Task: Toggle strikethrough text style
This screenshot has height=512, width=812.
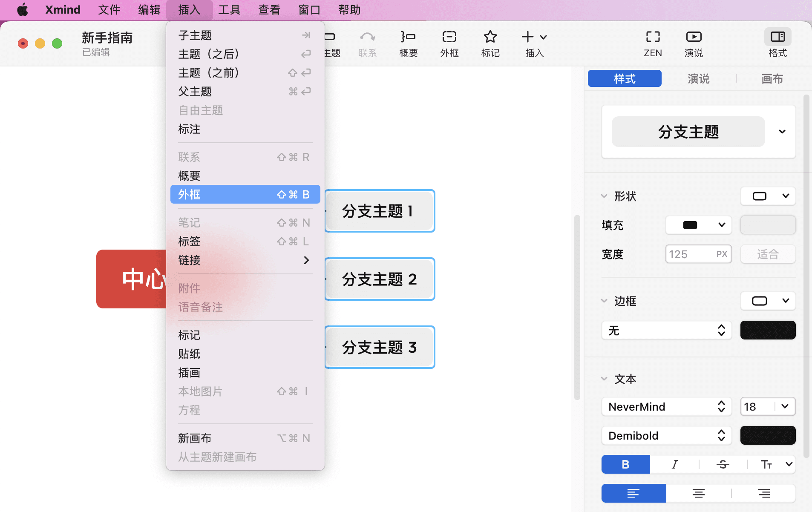Action: pyautogui.click(x=722, y=464)
